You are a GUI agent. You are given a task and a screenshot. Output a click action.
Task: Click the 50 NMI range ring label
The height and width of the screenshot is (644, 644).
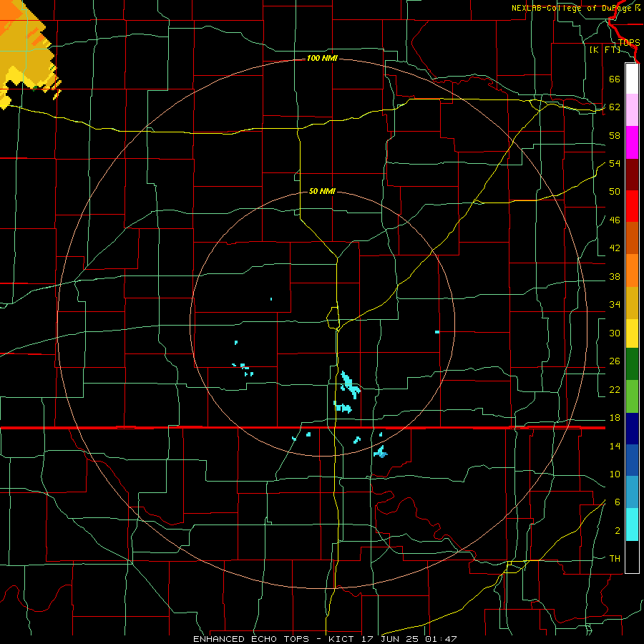click(x=322, y=191)
